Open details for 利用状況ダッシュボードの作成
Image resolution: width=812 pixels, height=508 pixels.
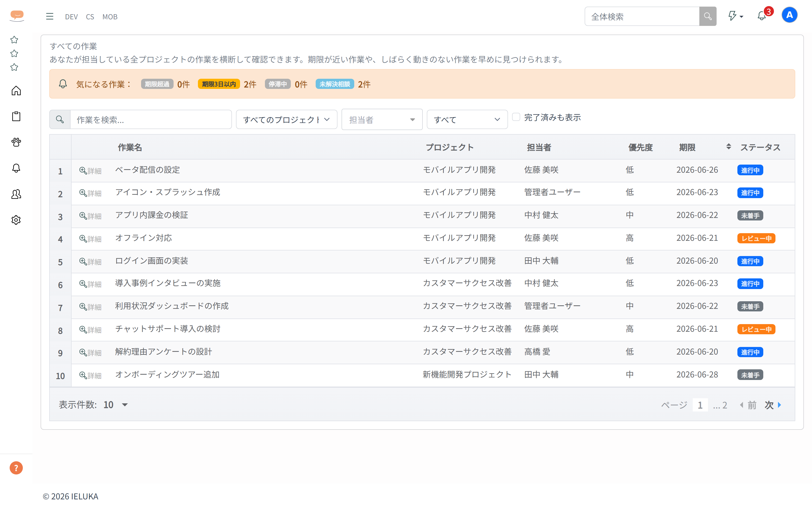pos(90,307)
